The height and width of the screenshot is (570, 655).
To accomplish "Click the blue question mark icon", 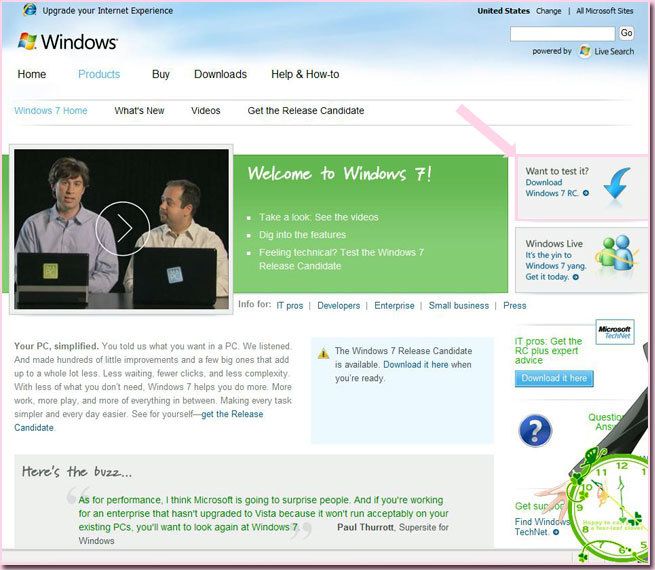I will (535, 431).
